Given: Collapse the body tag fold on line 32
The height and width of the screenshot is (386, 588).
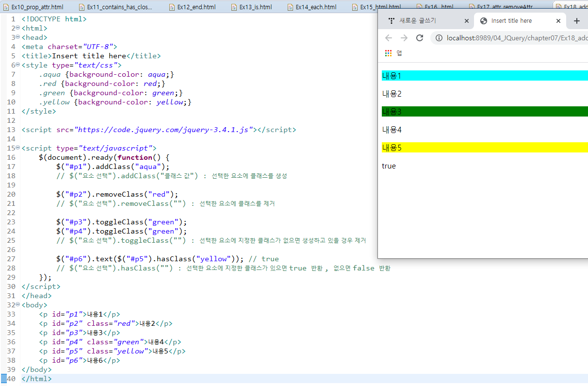Looking at the screenshot, I should pyautogui.click(x=17, y=305).
